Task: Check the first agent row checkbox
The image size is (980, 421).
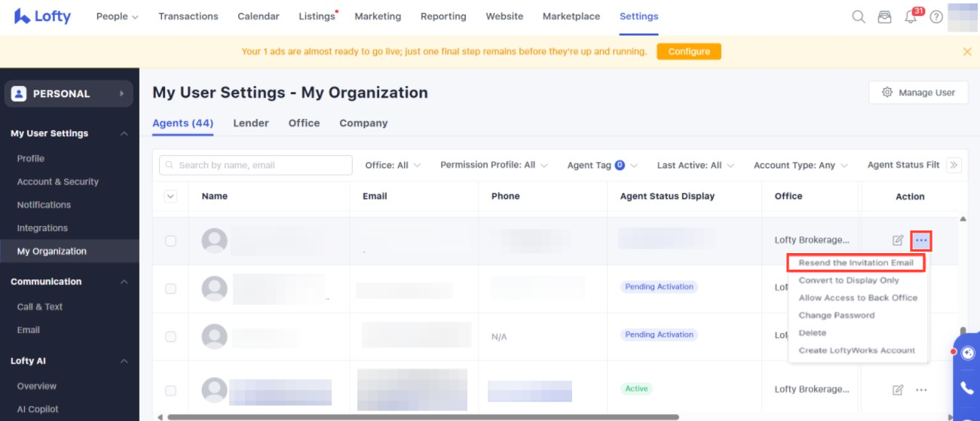Action: [x=170, y=240]
